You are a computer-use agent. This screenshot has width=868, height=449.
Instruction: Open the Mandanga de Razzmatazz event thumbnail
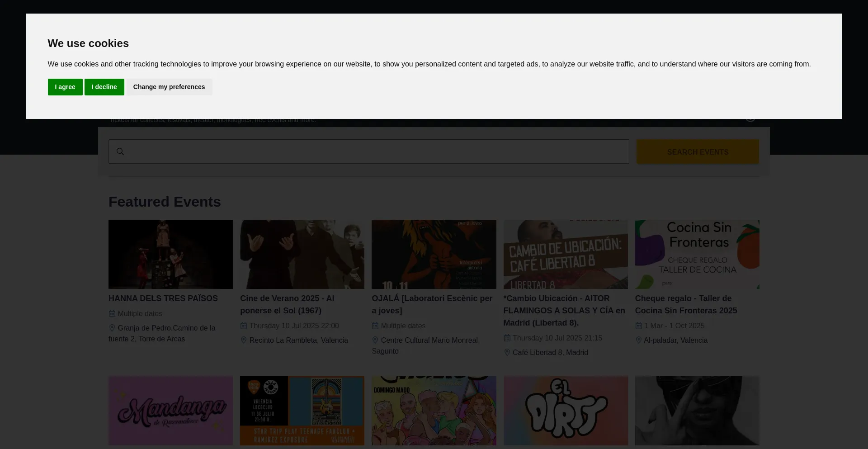pos(170,411)
